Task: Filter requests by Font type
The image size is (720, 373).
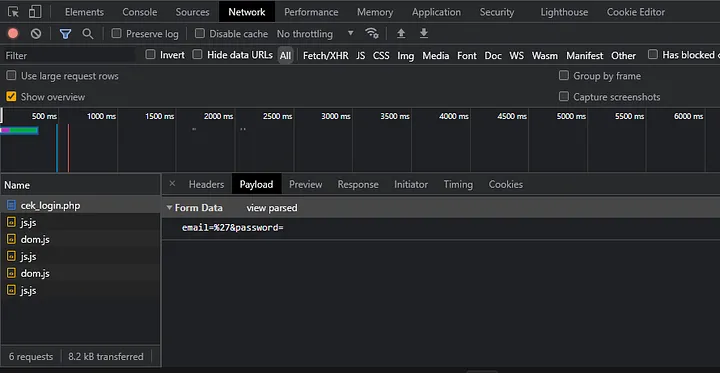Action: pos(467,56)
